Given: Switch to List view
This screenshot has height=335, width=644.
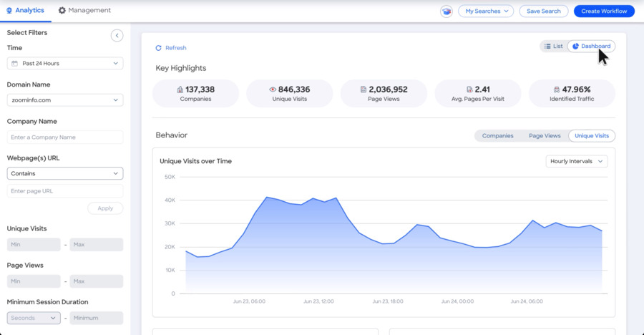Looking at the screenshot, I should coord(553,46).
